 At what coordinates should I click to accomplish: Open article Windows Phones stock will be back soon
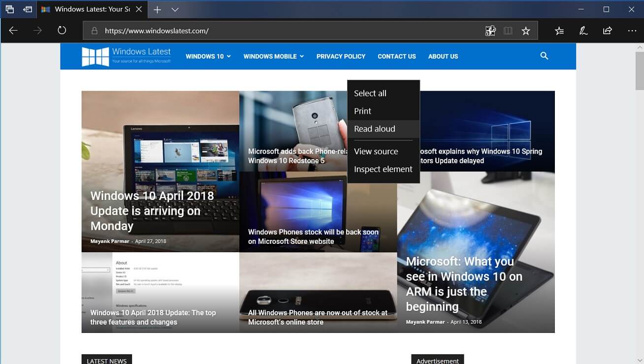[313, 236]
